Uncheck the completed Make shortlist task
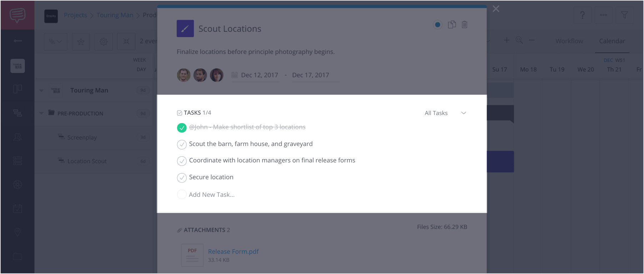644x274 pixels. 182,128
